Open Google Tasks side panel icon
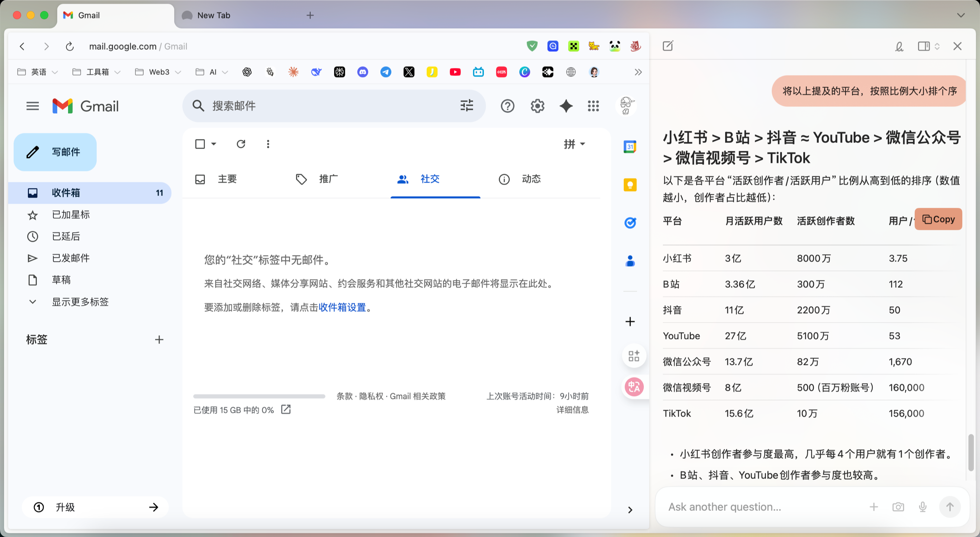 click(630, 222)
